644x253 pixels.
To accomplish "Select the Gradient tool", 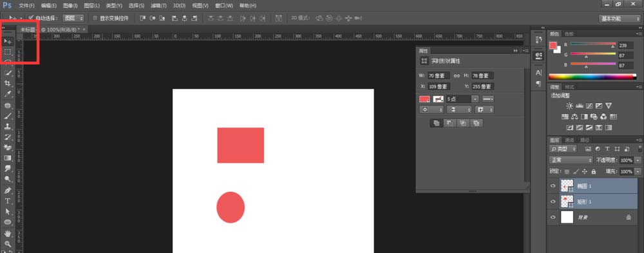I will (x=7, y=158).
